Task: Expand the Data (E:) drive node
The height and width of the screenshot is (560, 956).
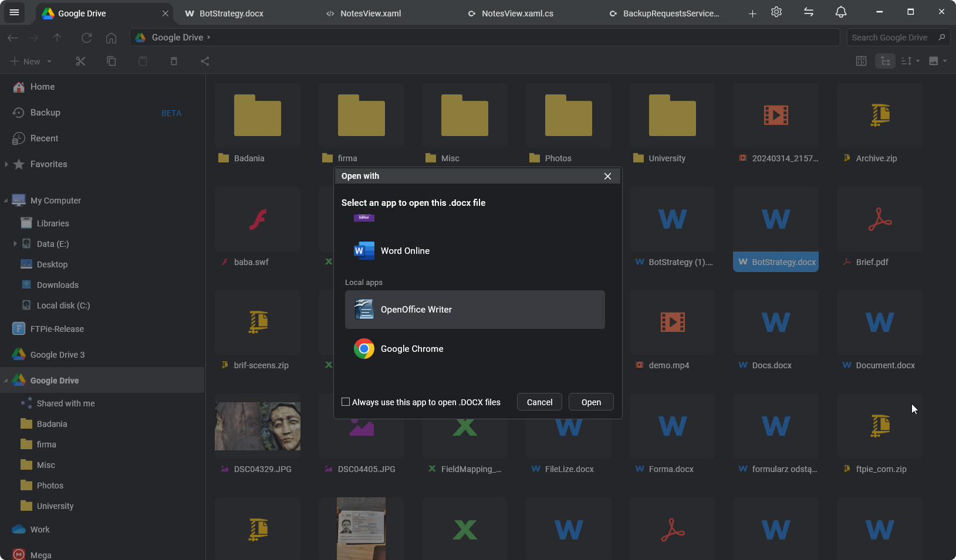Action: 15,244
